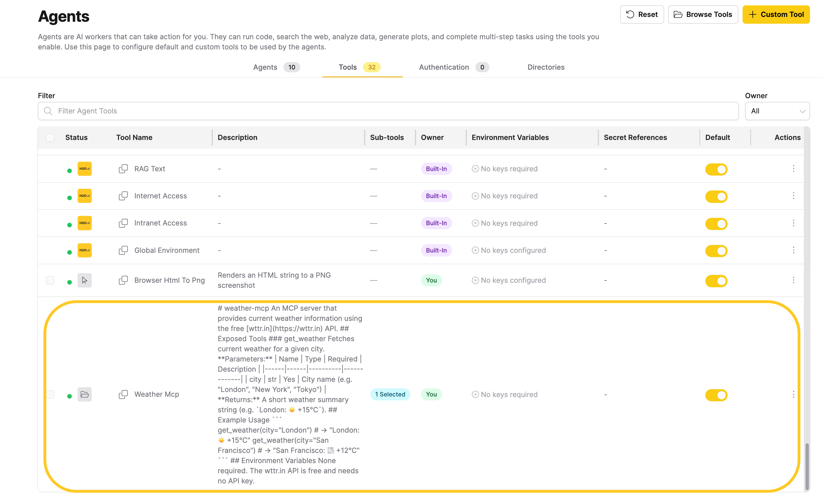823x504 pixels.
Task: Click the cursor icon in Browser Html To Png row
Action: (84, 280)
